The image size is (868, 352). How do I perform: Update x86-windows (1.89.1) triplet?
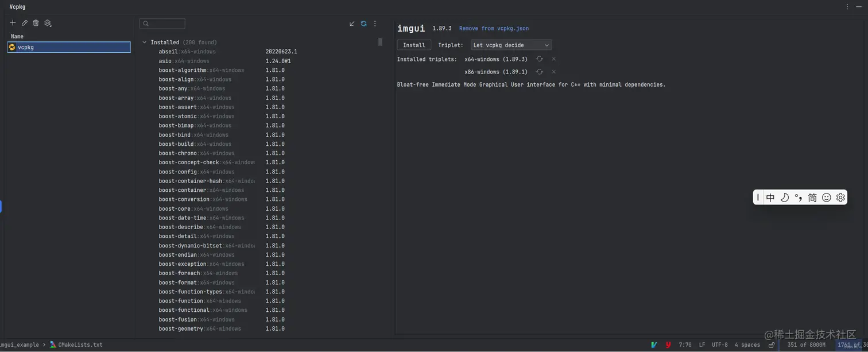(x=539, y=72)
